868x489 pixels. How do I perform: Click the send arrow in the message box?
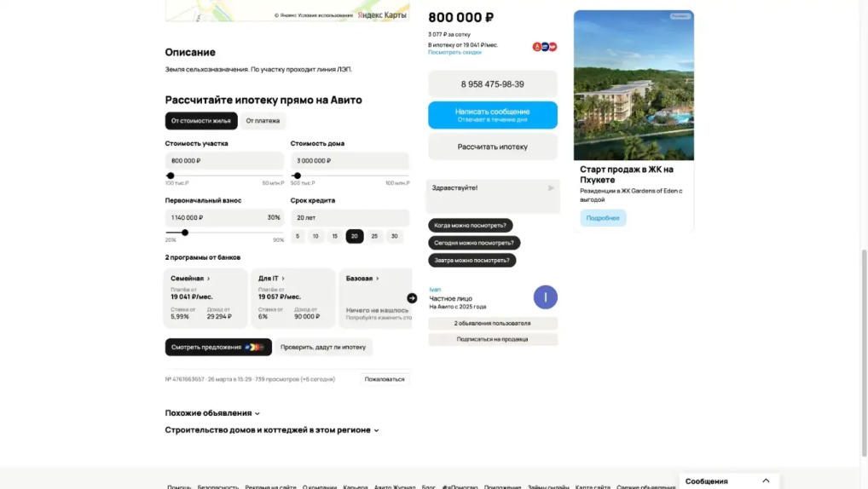click(551, 188)
